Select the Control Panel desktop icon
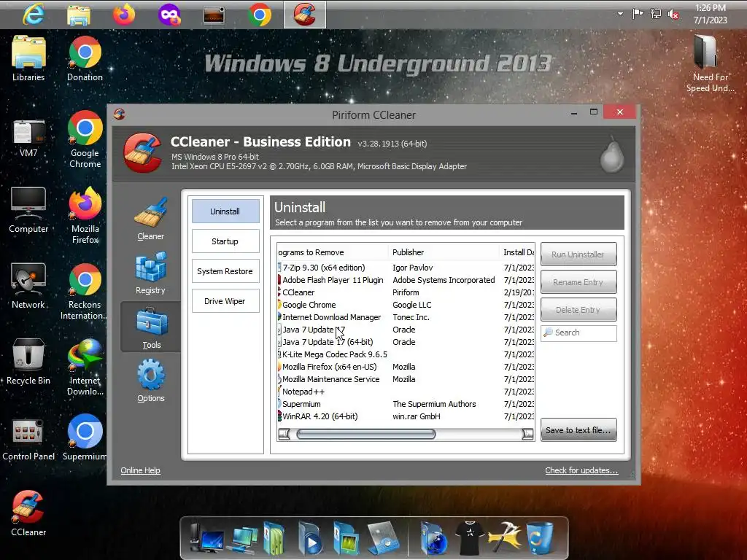747x560 pixels. (x=28, y=440)
